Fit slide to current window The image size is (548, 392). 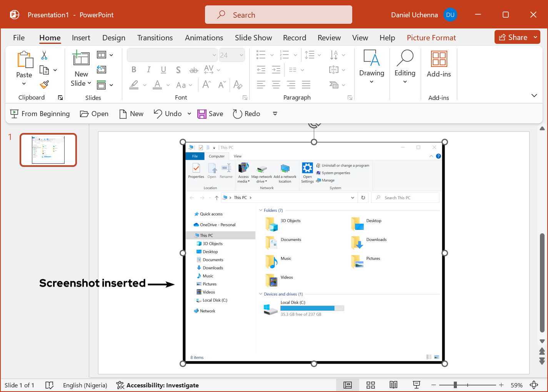pyautogui.click(x=534, y=385)
